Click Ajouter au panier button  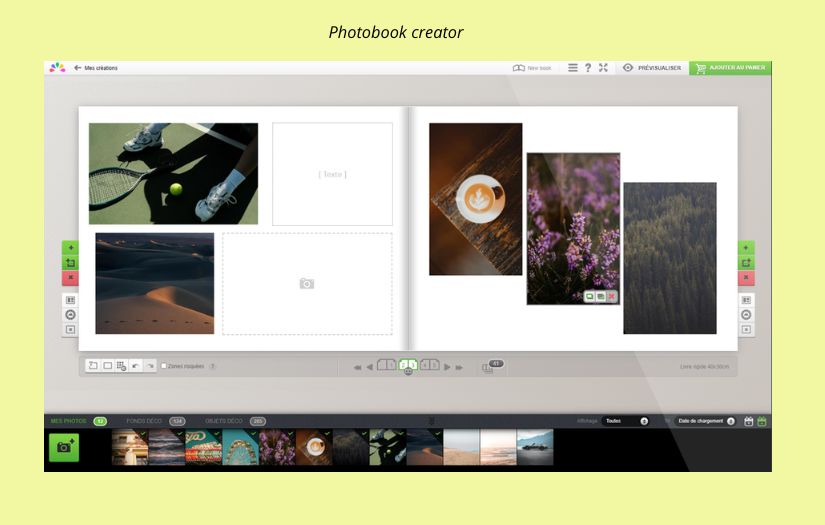[730, 68]
